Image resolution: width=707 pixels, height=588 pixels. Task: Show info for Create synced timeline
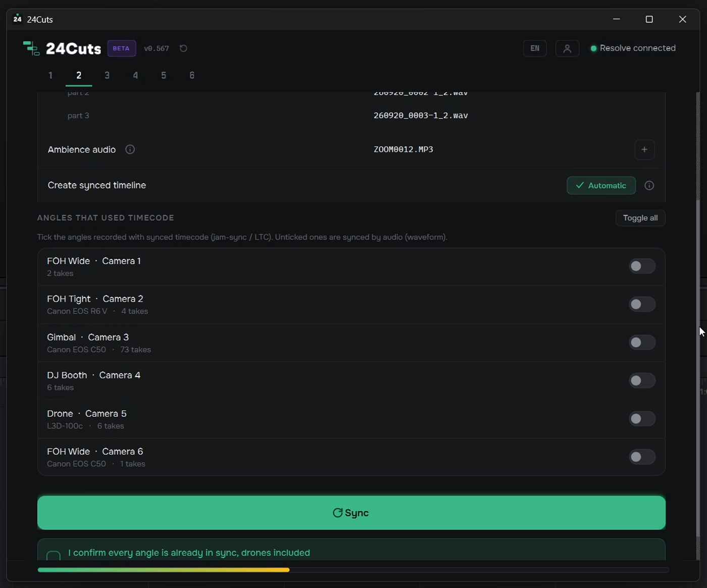[649, 185]
